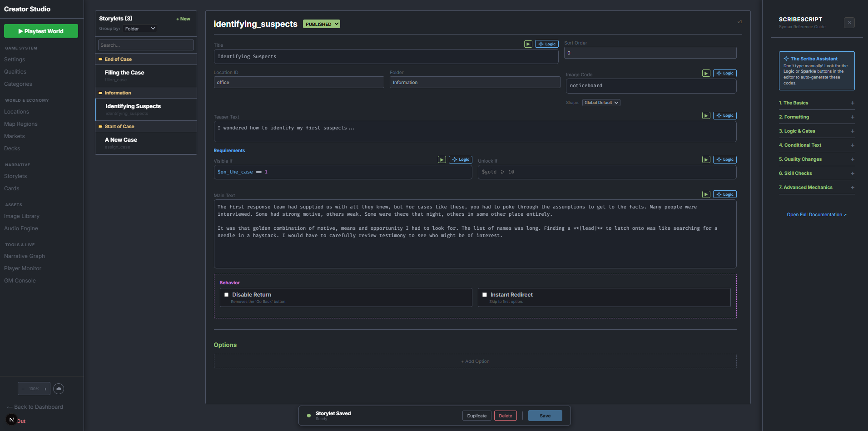Increase zoom with the plus button
The image size is (868, 431).
[x=45, y=389]
